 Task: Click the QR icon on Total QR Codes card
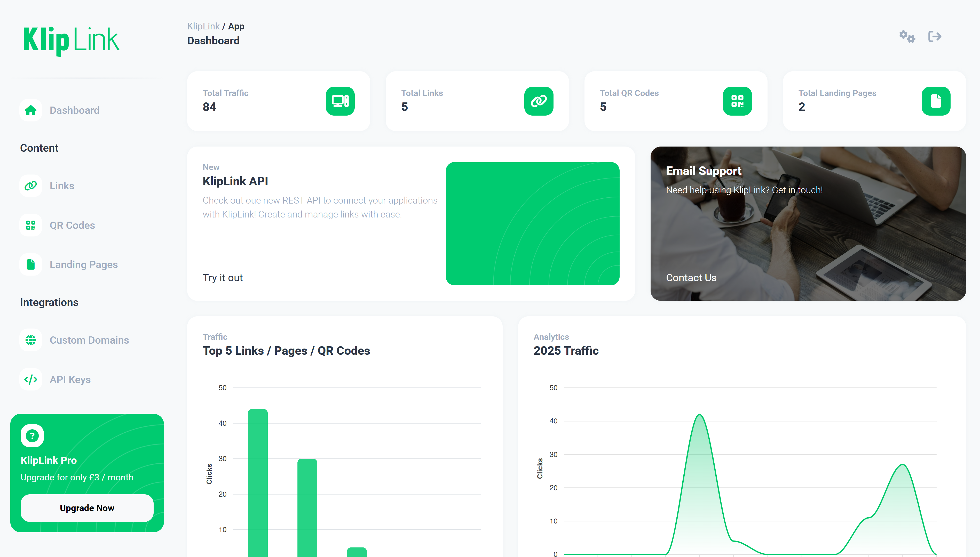tap(737, 101)
